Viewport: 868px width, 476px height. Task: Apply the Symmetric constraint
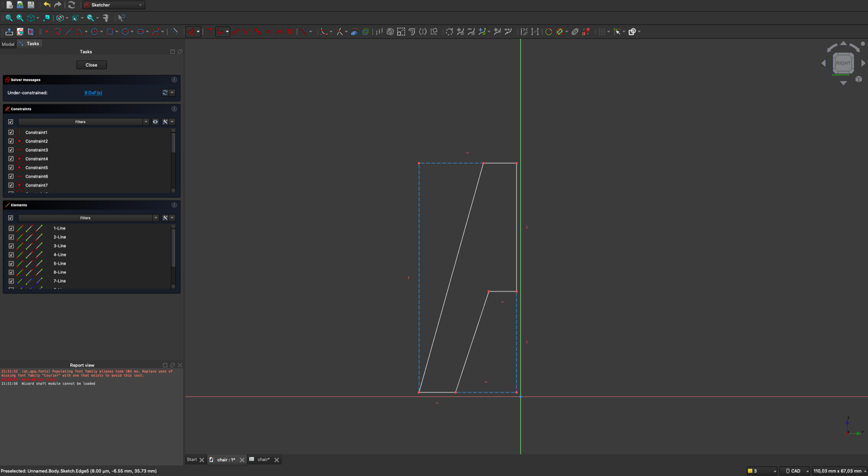pos(279,31)
